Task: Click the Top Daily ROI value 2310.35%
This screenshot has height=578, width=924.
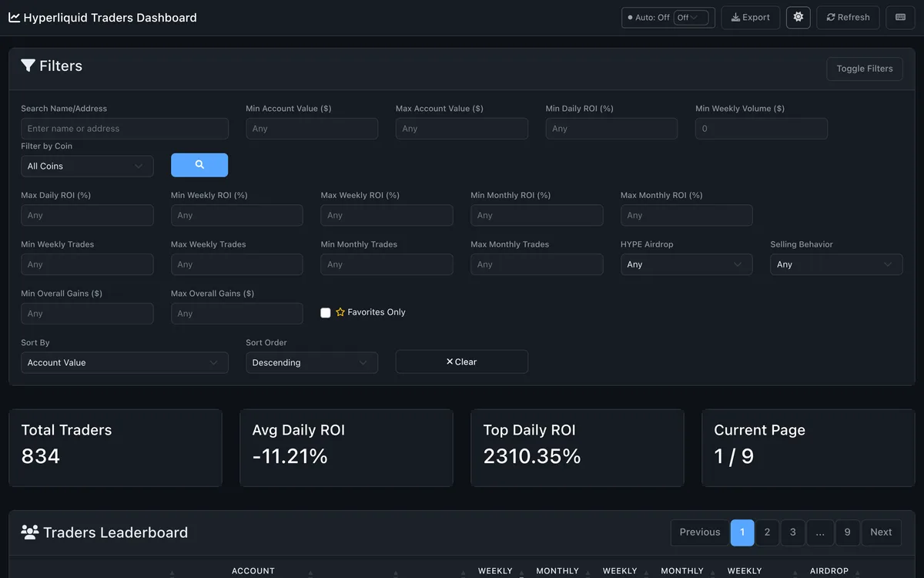Action: tap(532, 456)
